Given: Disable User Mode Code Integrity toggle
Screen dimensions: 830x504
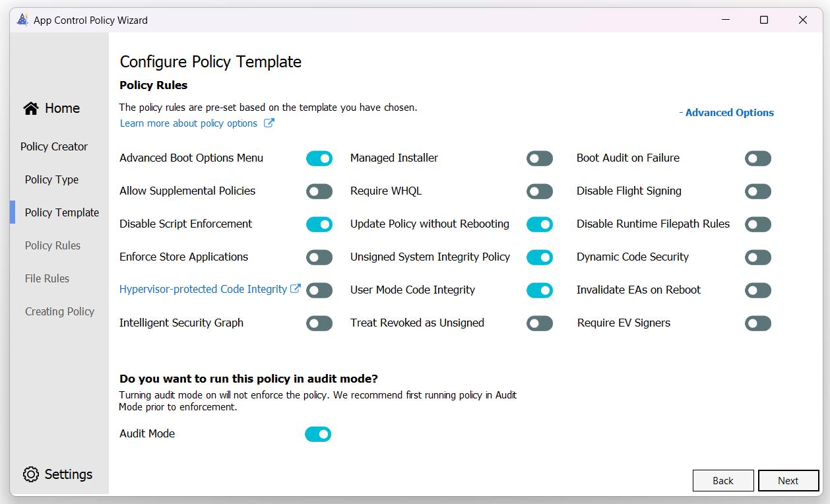Looking at the screenshot, I should click(x=540, y=290).
